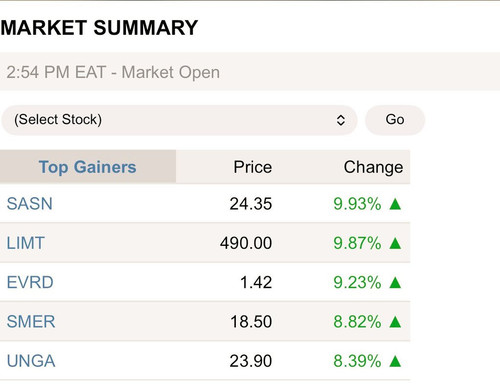Click the Price column header
The width and height of the screenshot is (500, 390).
click(x=253, y=167)
